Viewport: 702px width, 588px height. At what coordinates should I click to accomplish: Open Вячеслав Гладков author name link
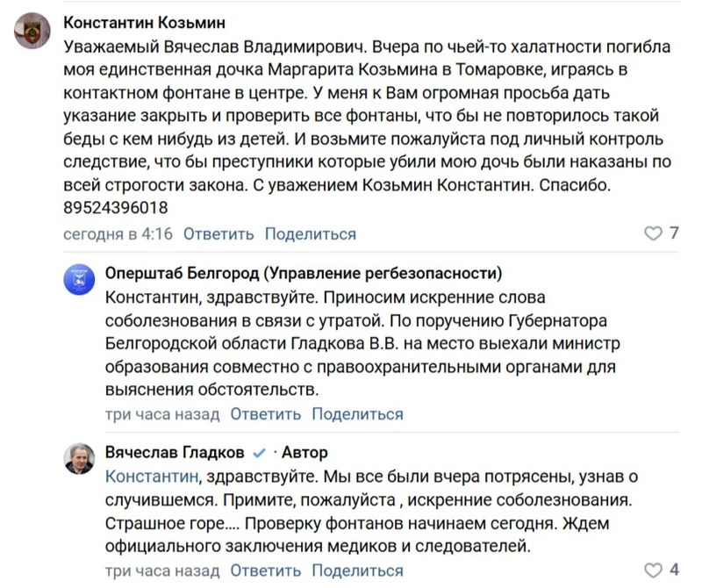[x=175, y=452]
